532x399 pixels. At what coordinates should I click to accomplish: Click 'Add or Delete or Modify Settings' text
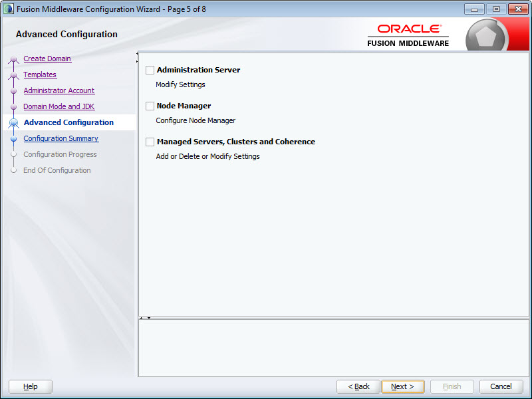tap(207, 156)
